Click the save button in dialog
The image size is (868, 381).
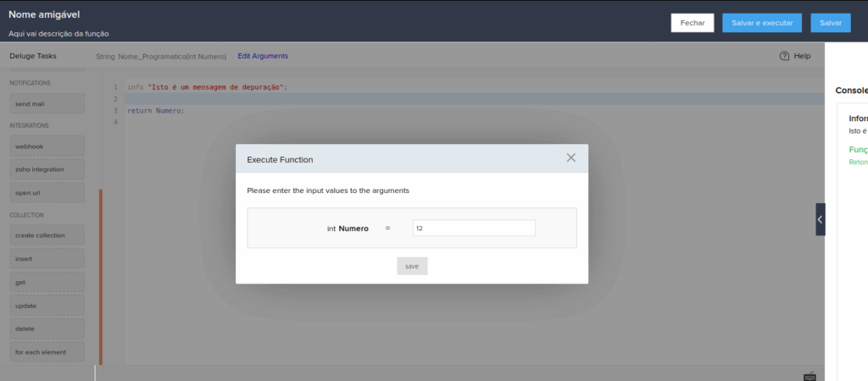pos(412,266)
